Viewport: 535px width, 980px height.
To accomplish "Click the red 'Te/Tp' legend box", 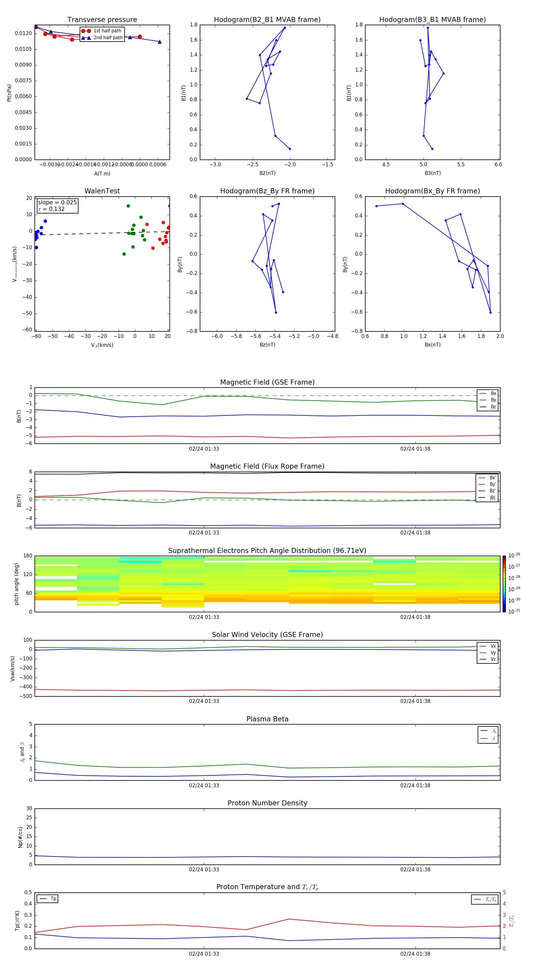I will pyautogui.click(x=485, y=899).
